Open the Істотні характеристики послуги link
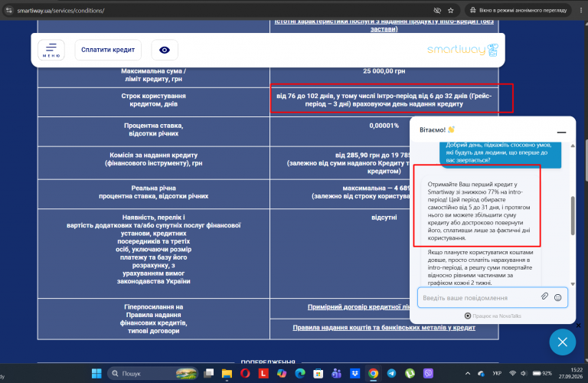Screen dimensions: 588x383 pyautogui.click(x=384, y=25)
